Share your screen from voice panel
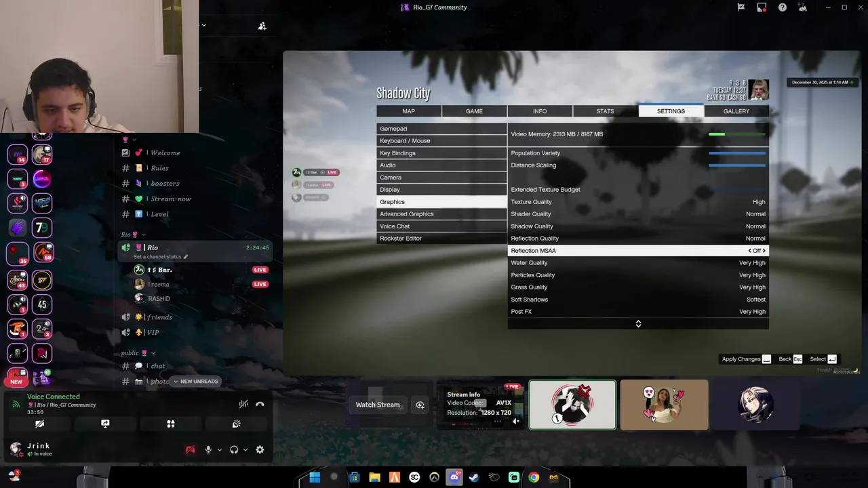The width and height of the screenshot is (868, 488). [105, 424]
